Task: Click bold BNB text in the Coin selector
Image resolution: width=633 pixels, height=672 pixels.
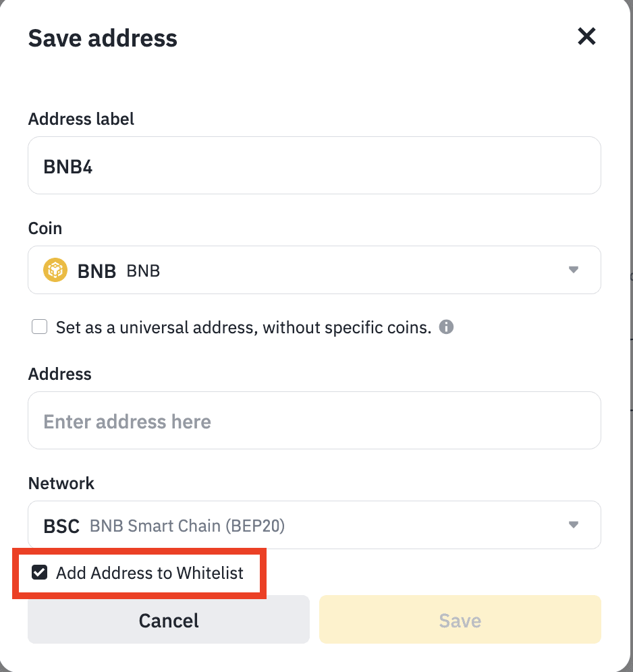Action: coord(98,271)
